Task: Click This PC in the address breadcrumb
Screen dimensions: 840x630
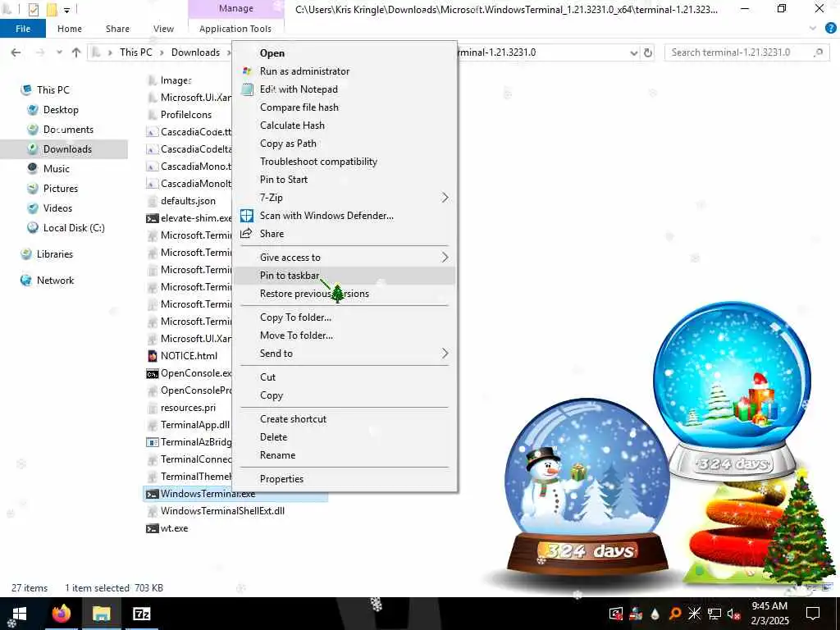Action: pyautogui.click(x=135, y=52)
